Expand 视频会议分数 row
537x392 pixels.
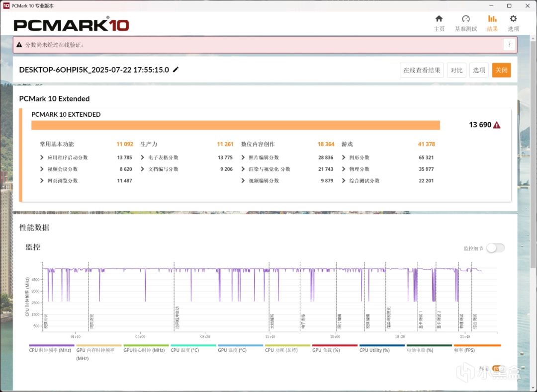point(42,169)
